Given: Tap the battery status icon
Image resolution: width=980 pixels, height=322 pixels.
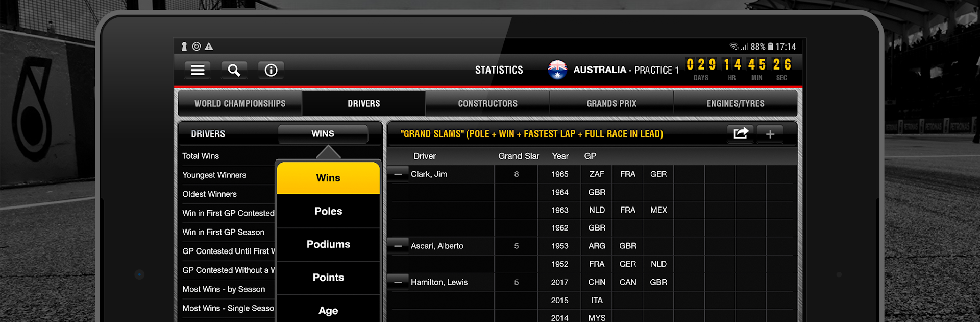Looking at the screenshot, I should click(x=770, y=47).
